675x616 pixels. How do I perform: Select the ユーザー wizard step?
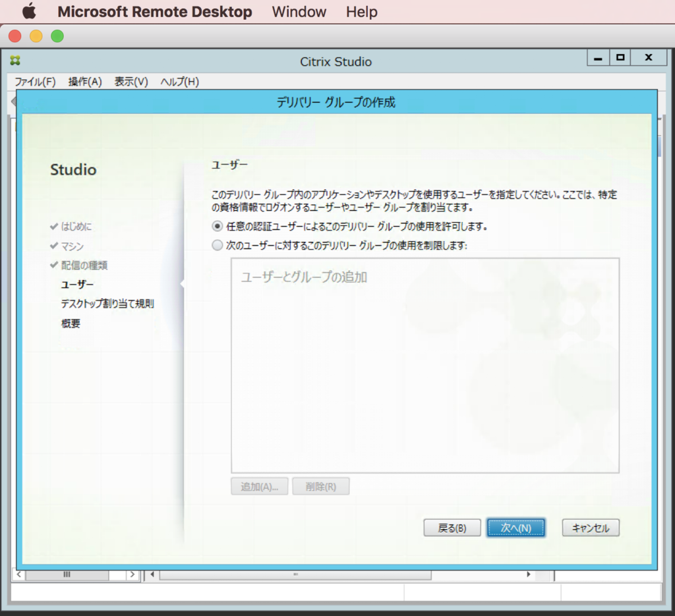(77, 285)
